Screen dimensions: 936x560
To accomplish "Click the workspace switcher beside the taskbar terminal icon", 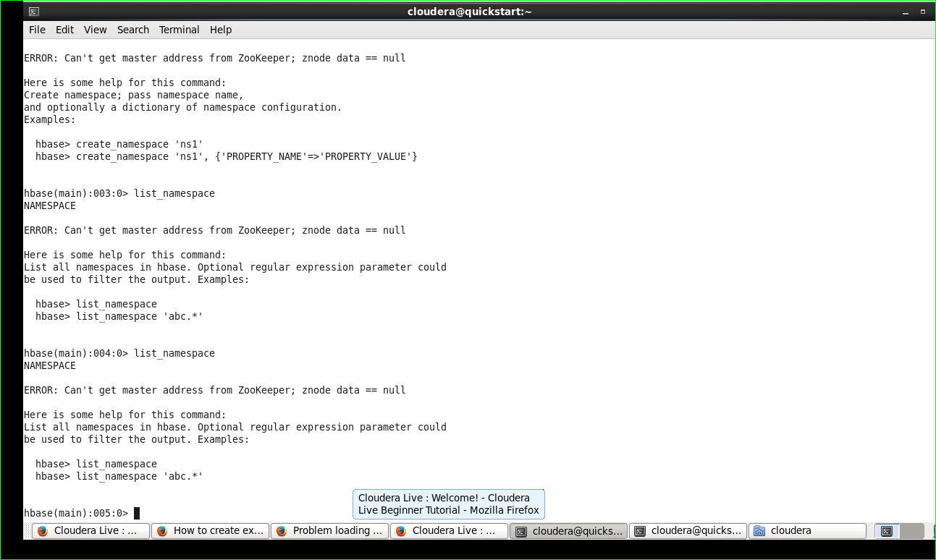I will [912, 530].
